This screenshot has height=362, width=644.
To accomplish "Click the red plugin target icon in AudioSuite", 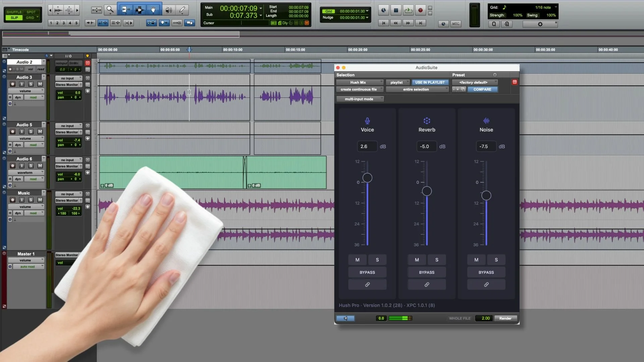I will (515, 82).
